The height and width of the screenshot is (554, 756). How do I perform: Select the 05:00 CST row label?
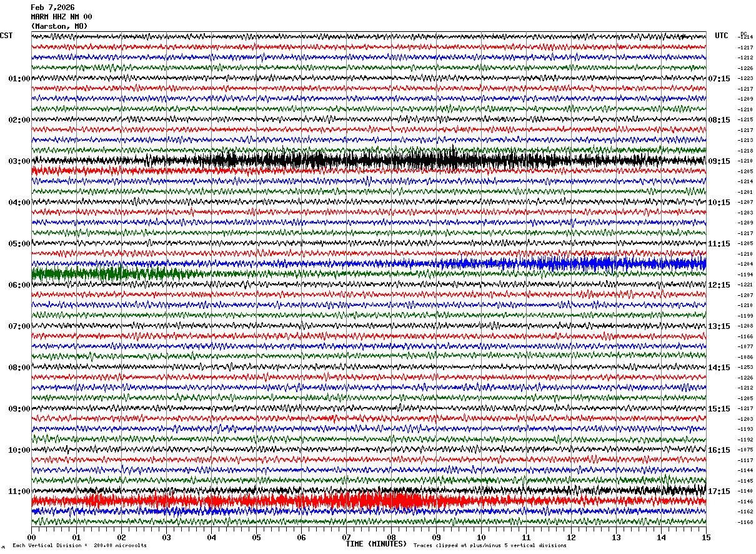[19, 244]
